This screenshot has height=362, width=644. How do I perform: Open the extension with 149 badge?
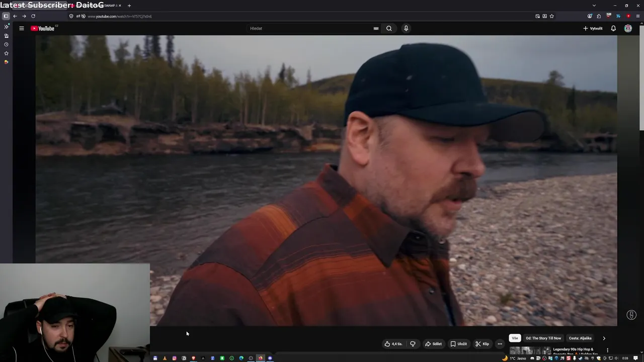click(x=608, y=16)
